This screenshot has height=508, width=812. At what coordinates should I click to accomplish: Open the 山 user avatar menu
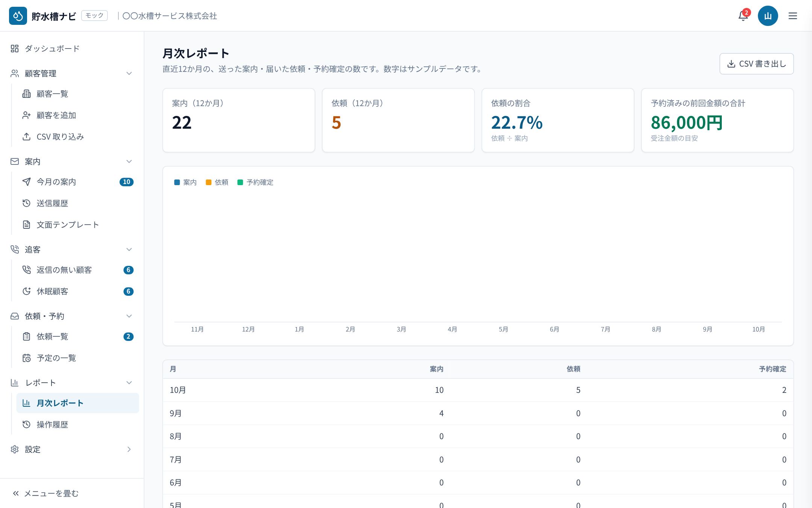(x=768, y=16)
